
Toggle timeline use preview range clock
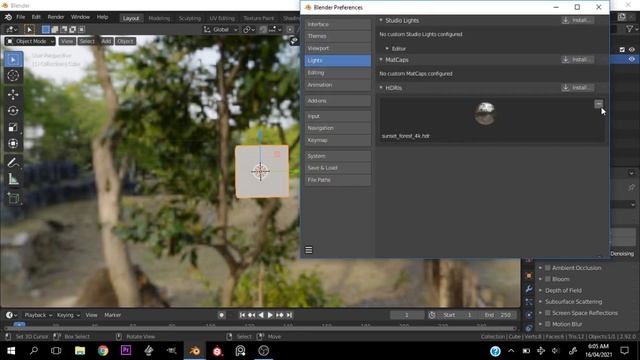pyautogui.click(x=432, y=315)
